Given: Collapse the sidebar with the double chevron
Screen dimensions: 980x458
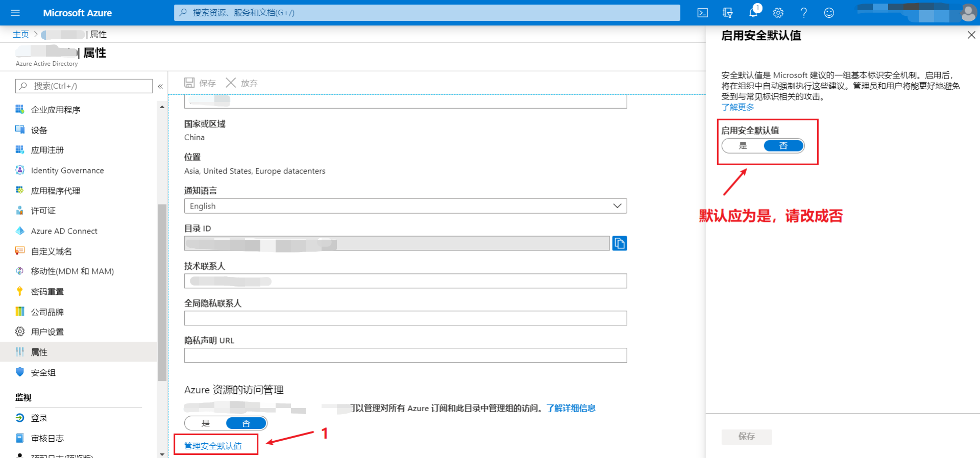Looking at the screenshot, I should click(x=160, y=86).
